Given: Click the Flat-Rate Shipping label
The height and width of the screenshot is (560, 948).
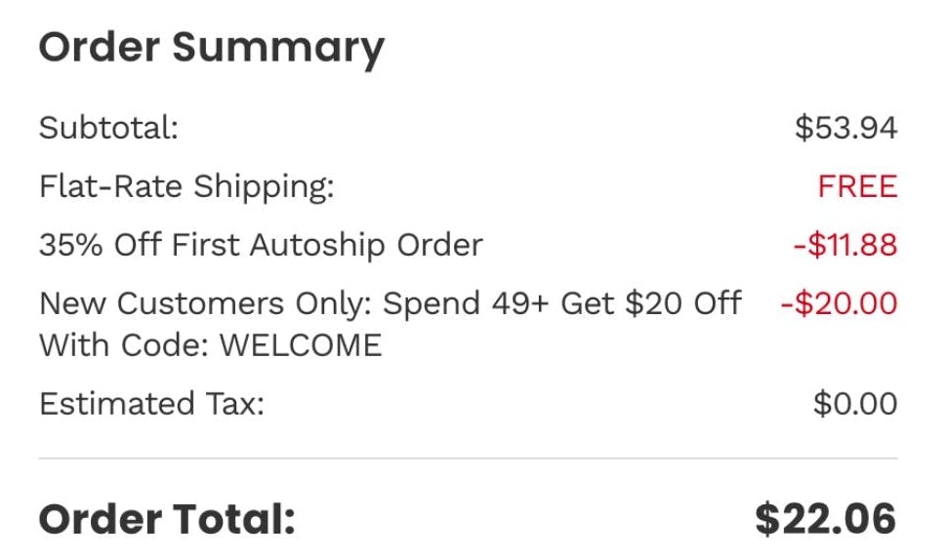Looking at the screenshot, I should 186,186.
